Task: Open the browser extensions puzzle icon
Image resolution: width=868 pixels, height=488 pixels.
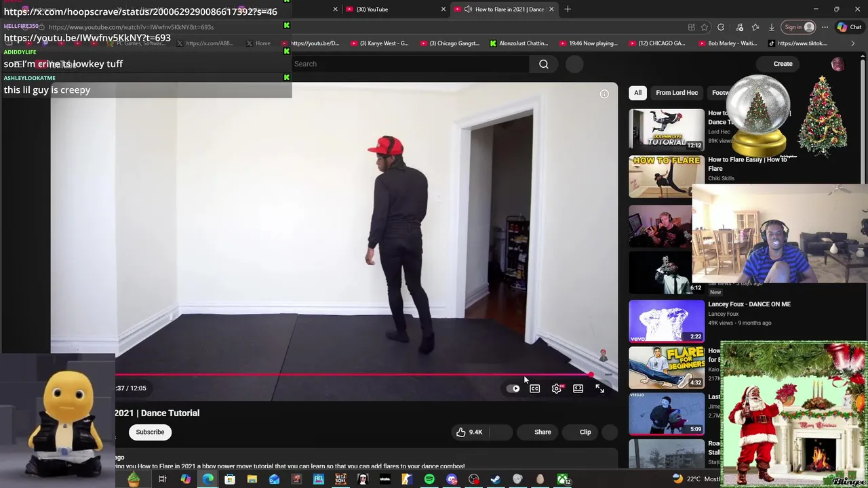Action: (x=721, y=27)
